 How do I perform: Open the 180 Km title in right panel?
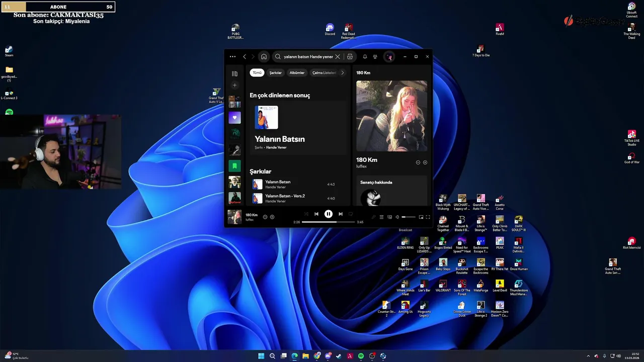point(367,160)
